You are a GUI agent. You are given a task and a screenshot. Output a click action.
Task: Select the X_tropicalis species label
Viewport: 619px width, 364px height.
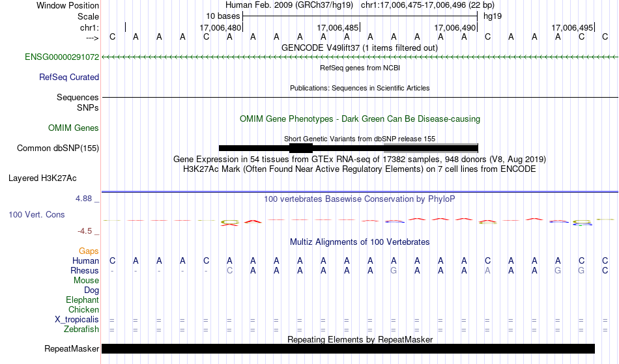click(x=77, y=320)
